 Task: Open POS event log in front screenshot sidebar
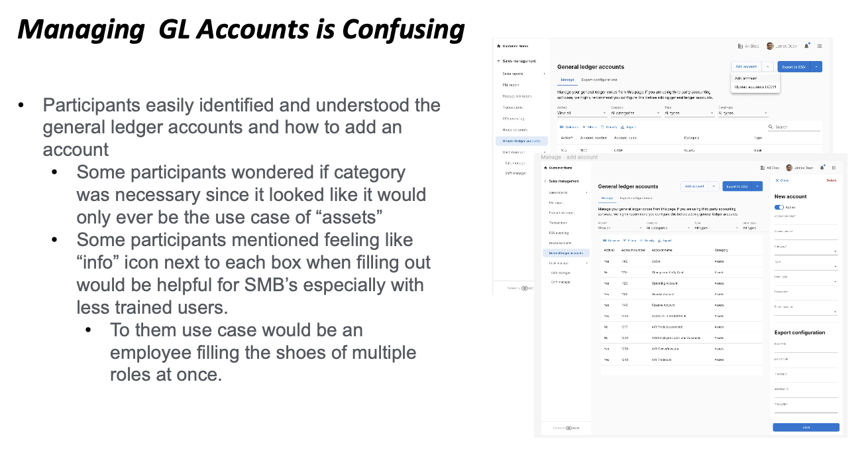pyautogui.click(x=559, y=233)
